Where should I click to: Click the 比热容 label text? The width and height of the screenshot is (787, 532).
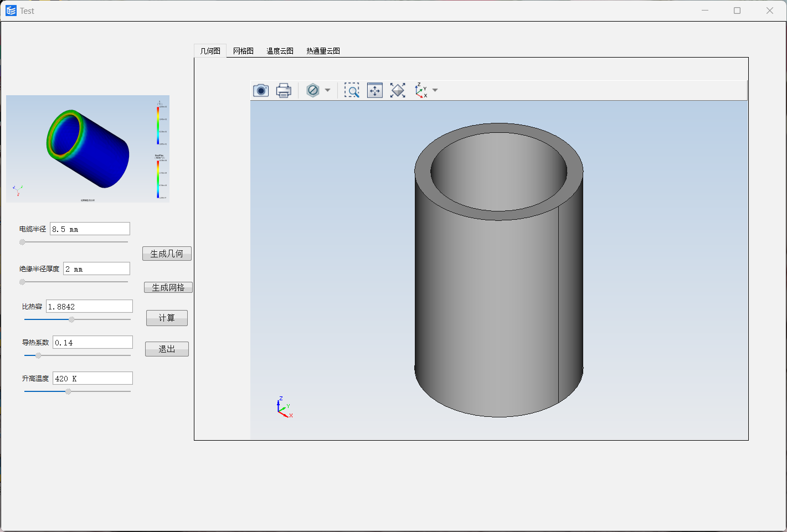[x=32, y=306]
